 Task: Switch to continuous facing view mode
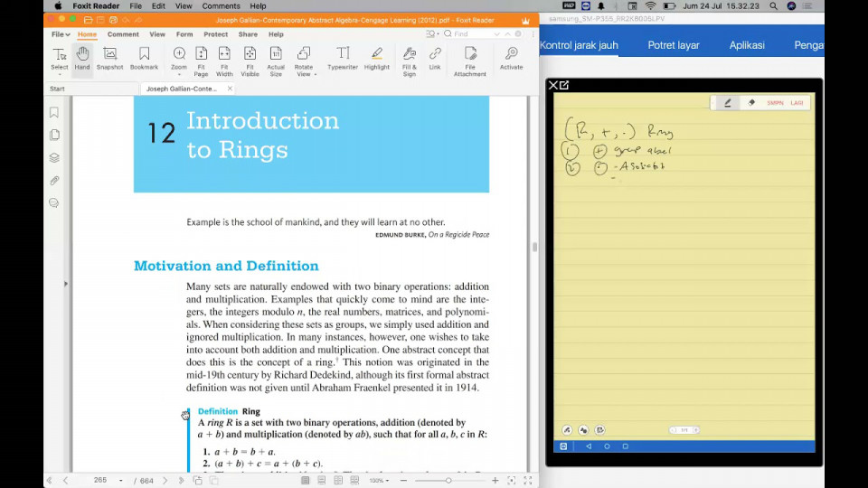click(354, 480)
